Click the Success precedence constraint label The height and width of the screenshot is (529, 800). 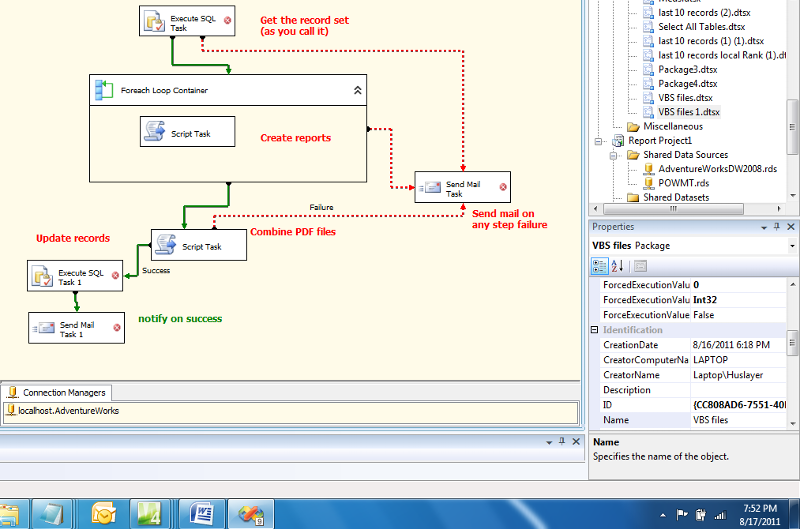[156, 270]
